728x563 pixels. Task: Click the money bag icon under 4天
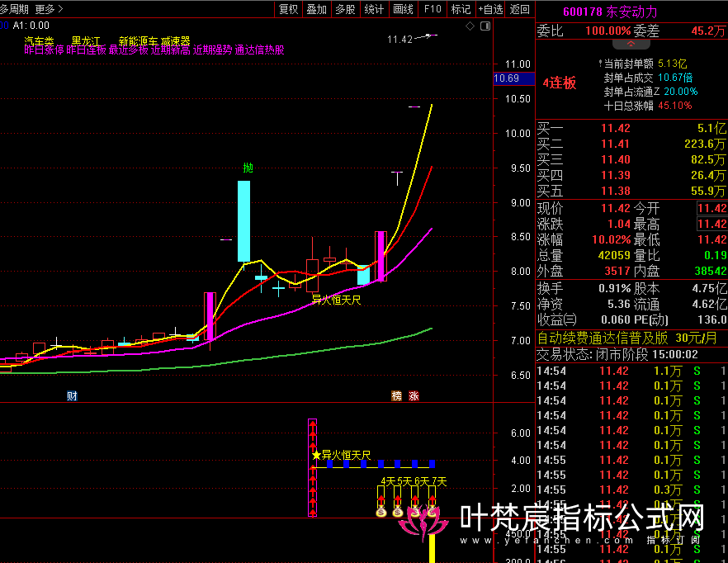coord(381,512)
